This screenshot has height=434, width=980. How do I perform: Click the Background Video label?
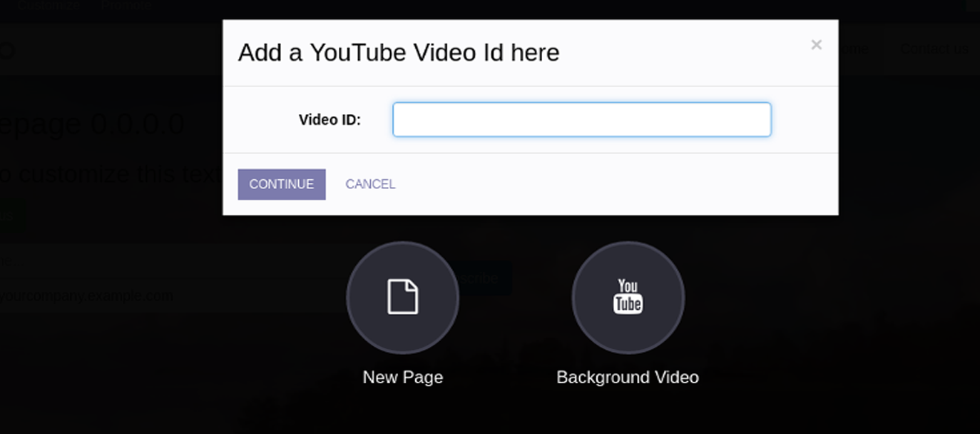[628, 377]
